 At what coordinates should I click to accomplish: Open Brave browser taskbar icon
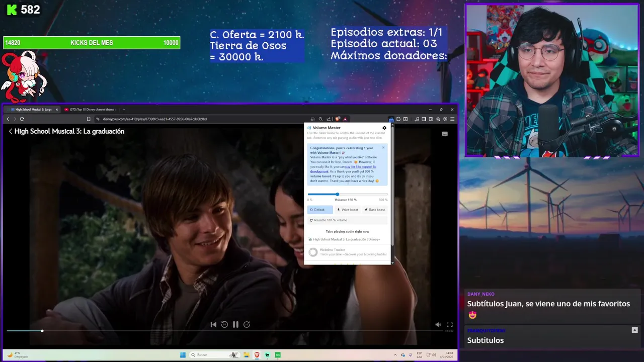(x=257, y=355)
